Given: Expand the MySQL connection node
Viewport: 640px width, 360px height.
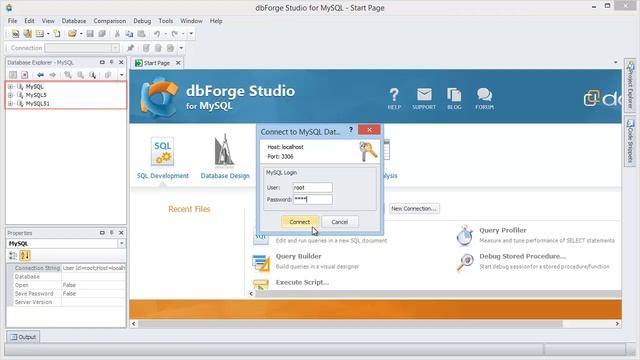Looking at the screenshot, I should 10,87.
